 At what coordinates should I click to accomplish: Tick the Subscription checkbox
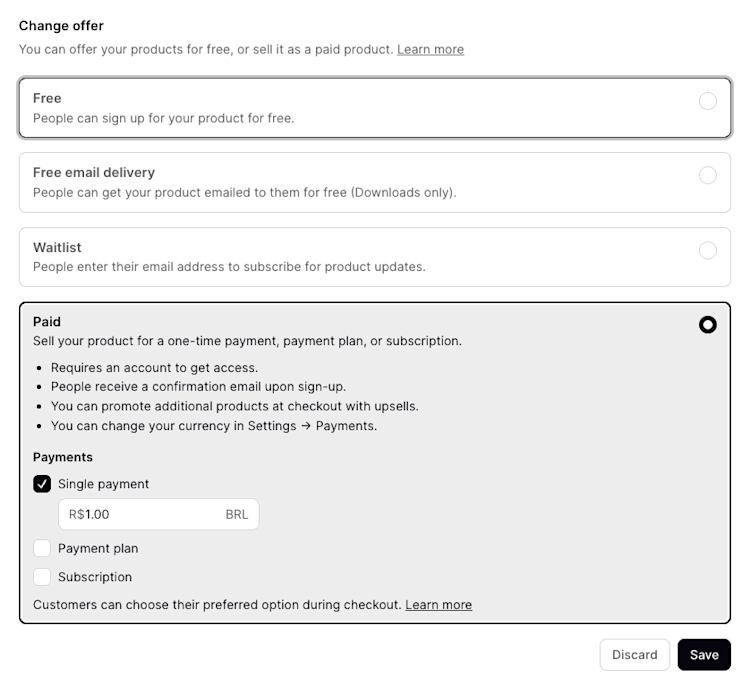pyautogui.click(x=42, y=577)
